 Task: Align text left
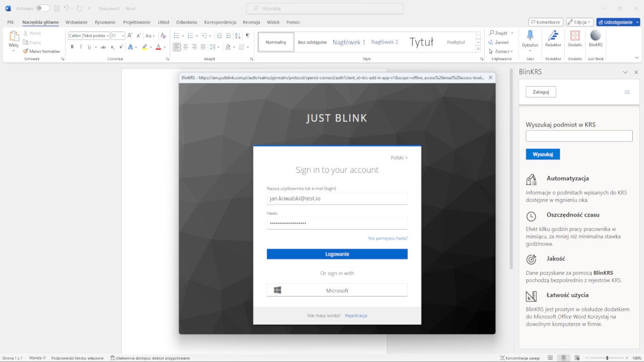[x=176, y=47]
